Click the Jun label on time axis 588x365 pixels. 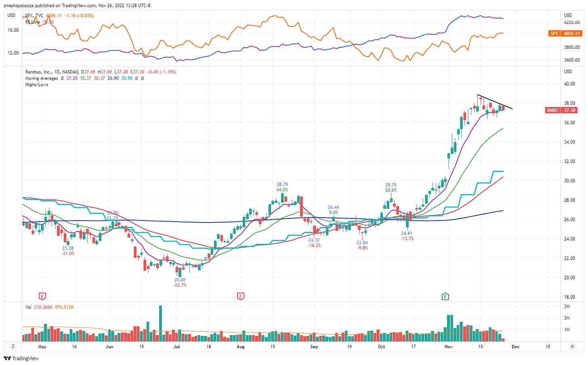(109, 347)
